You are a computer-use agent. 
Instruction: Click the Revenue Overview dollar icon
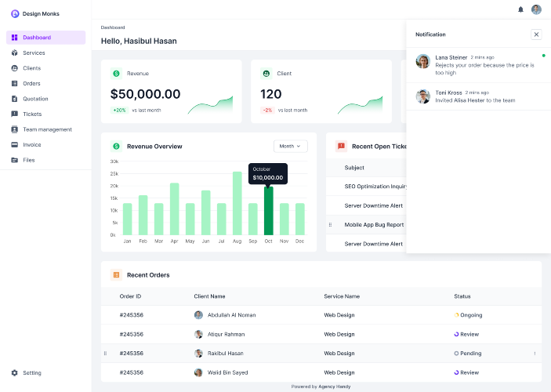click(x=116, y=147)
